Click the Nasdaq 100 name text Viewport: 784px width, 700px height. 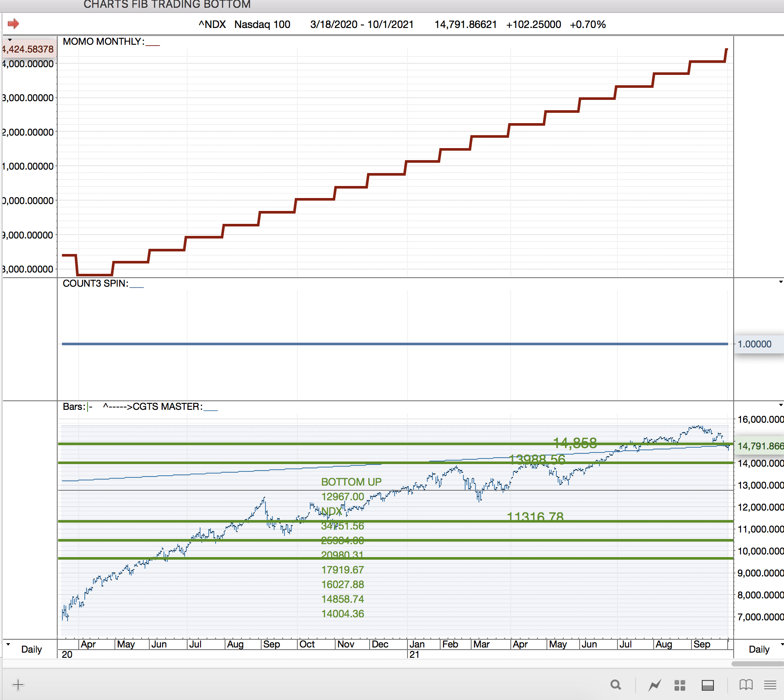(x=262, y=24)
